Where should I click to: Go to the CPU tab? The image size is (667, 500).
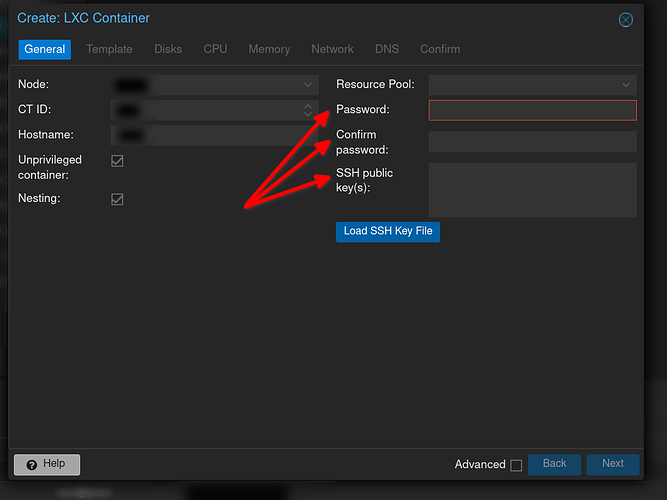click(215, 49)
